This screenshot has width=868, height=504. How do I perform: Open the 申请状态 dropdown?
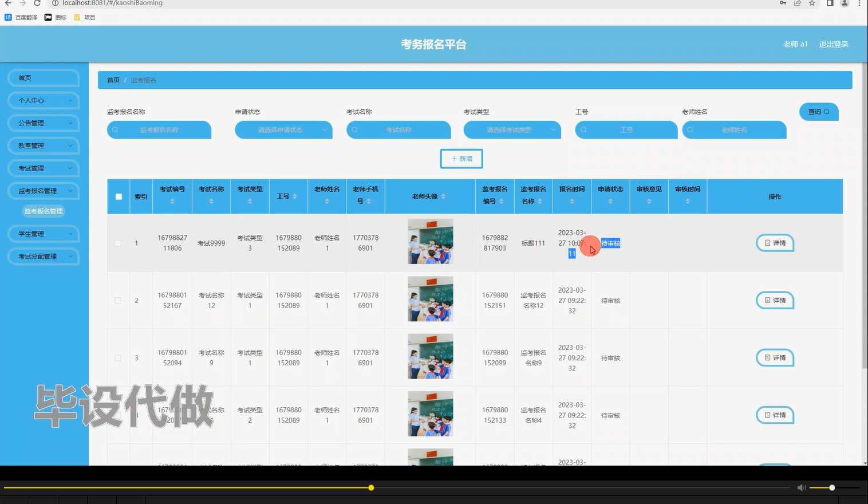coord(283,130)
